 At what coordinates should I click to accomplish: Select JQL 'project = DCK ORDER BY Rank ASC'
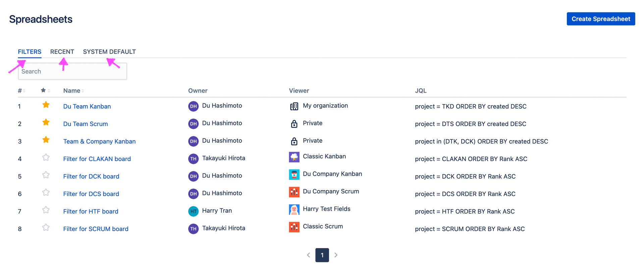tap(465, 176)
